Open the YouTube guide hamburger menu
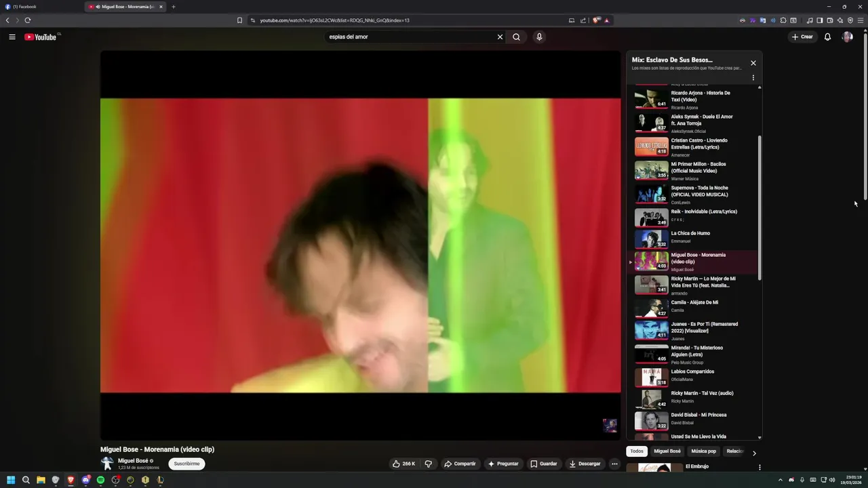This screenshot has width=868, height=488. click(12, 37)
